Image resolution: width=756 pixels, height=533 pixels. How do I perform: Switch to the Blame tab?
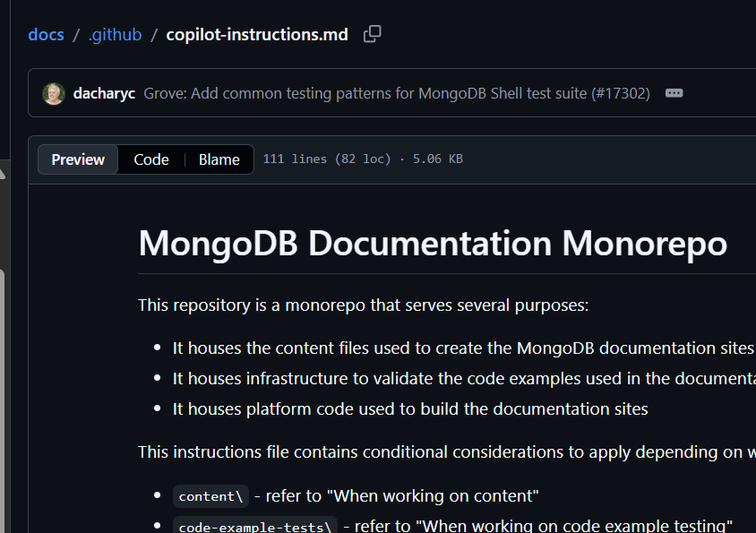pyautogui.click(x=219, y=159)
